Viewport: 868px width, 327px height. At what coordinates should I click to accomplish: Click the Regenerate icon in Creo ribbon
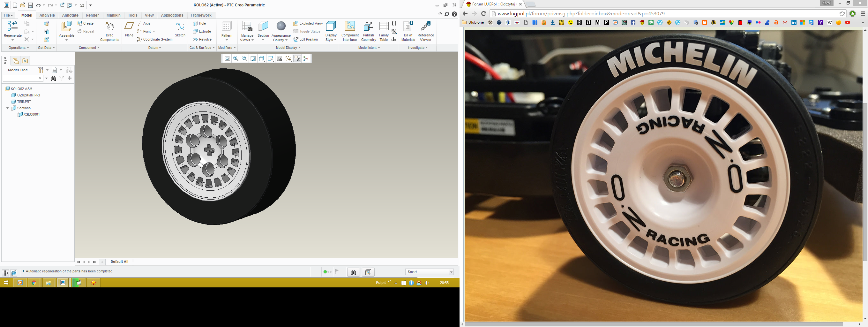click(12, 26)
